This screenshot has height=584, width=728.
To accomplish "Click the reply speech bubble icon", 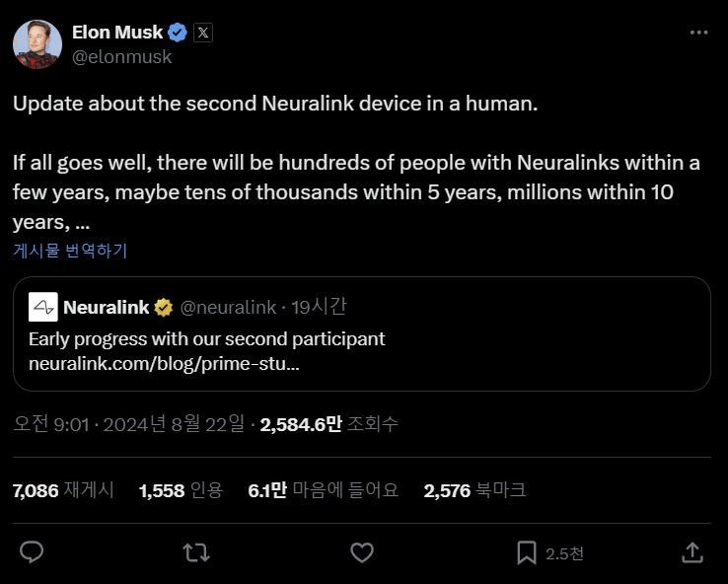I will pyautogui.click(x=33, y=552).
